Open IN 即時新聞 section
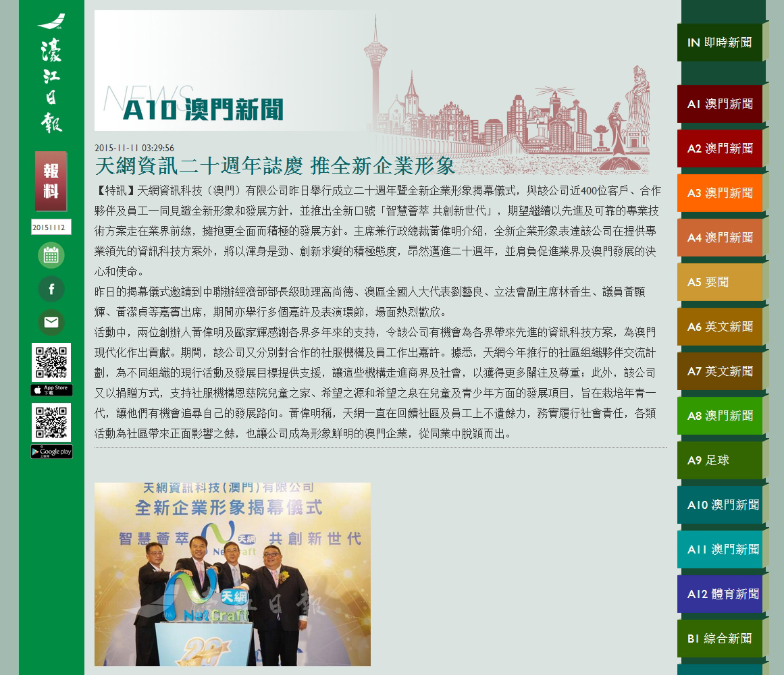The image size is (784, 675). [719, 43]
